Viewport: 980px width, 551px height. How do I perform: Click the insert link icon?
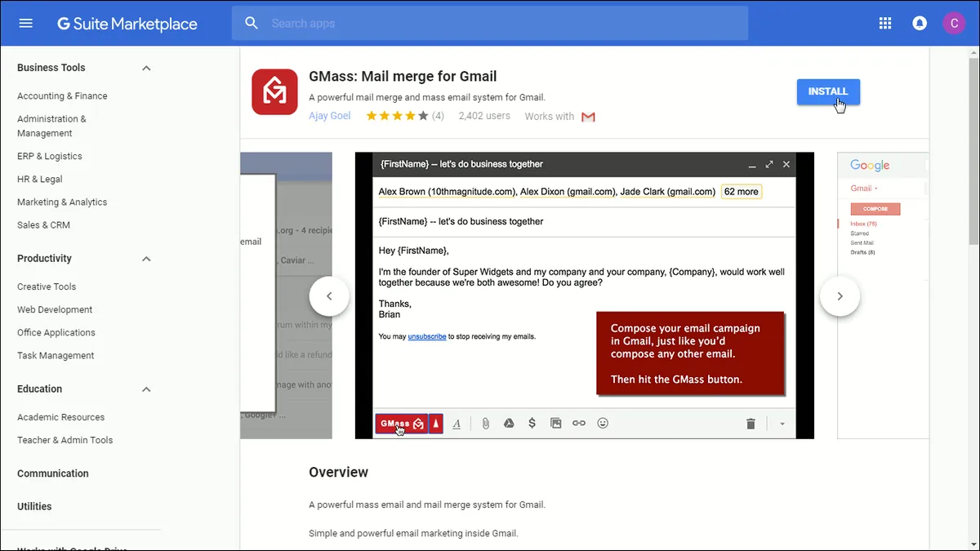point(579,424)
